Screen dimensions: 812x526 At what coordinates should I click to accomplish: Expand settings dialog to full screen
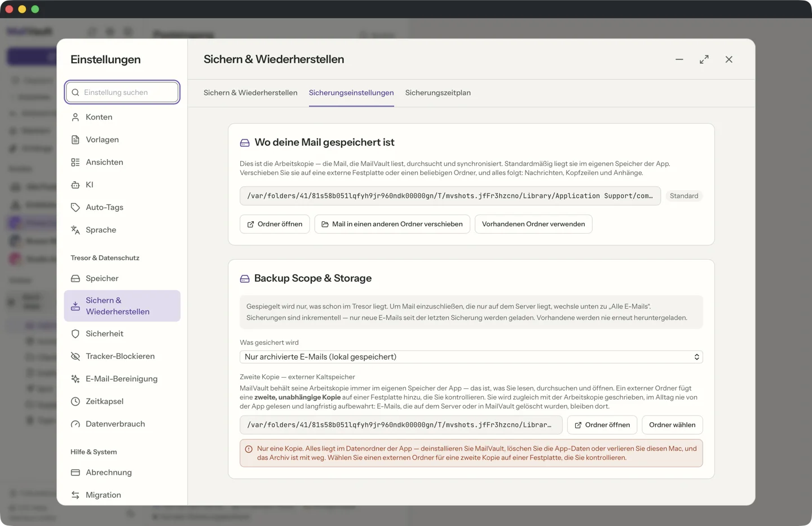click(x=704, y=59)
